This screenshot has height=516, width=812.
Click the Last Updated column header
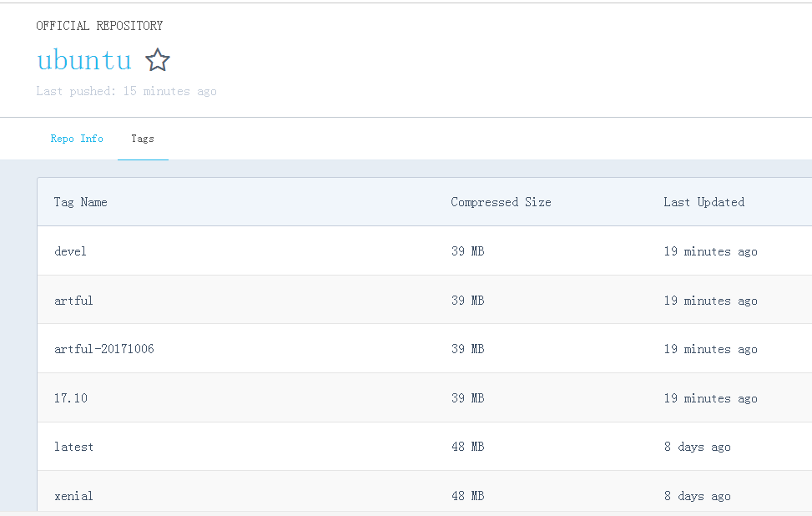click(x=704, y=202)
